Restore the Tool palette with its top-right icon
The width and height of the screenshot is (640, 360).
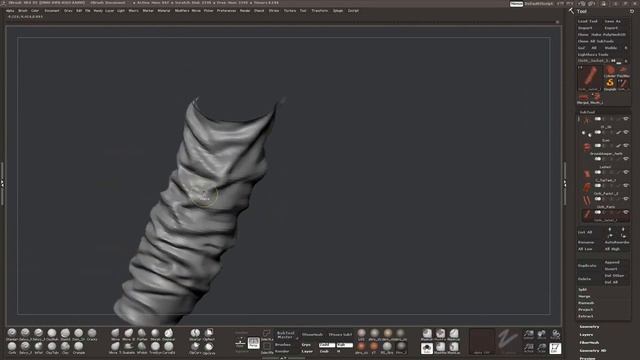pos(631,11)
